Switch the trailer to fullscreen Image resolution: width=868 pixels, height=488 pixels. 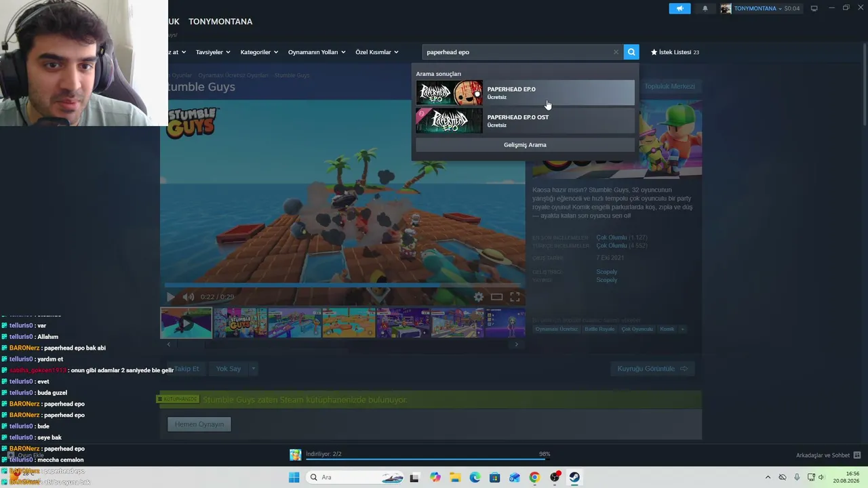click(x=515, y=297)
